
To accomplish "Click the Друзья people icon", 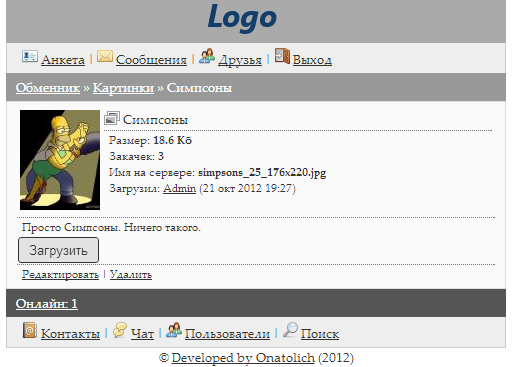I will [207, 56].
